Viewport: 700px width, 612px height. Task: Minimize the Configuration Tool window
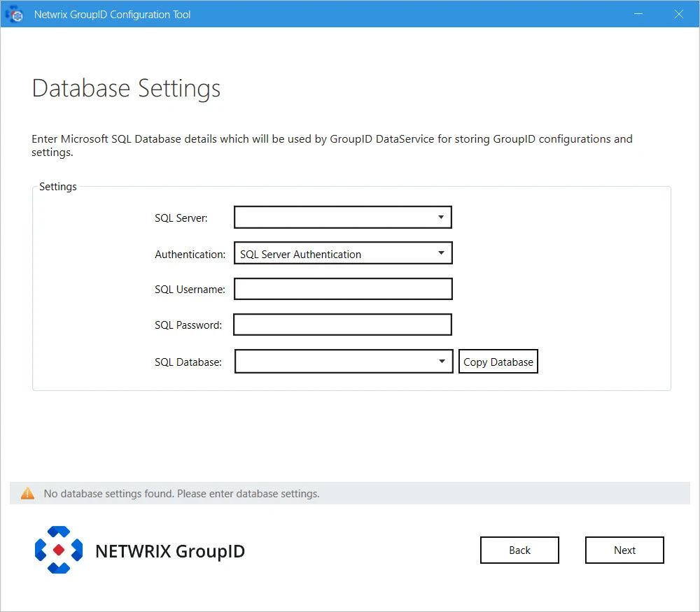click(638, 14)
